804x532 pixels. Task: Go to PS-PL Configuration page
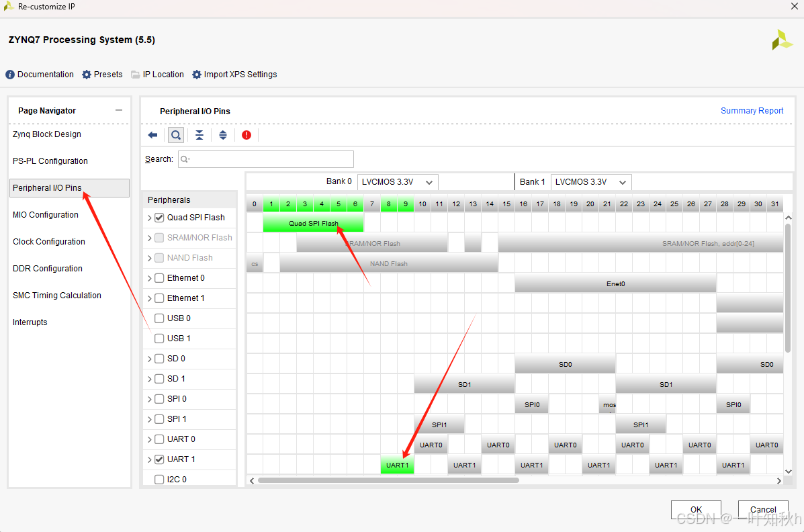click(50, 161)
